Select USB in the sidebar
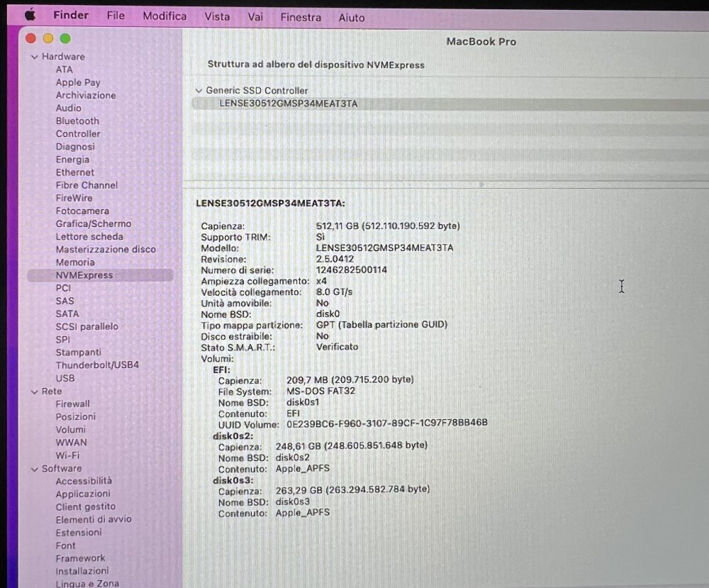The height and width of the screenshot is (588, 709). (x=65, y=377)
